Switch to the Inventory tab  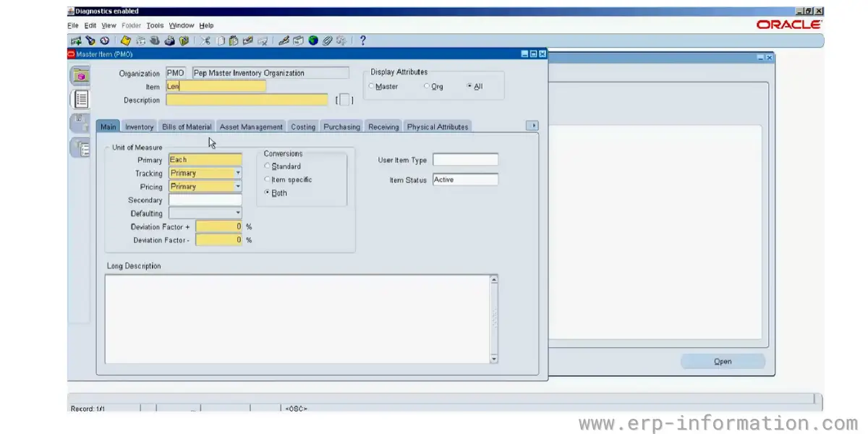pos(139,127)
